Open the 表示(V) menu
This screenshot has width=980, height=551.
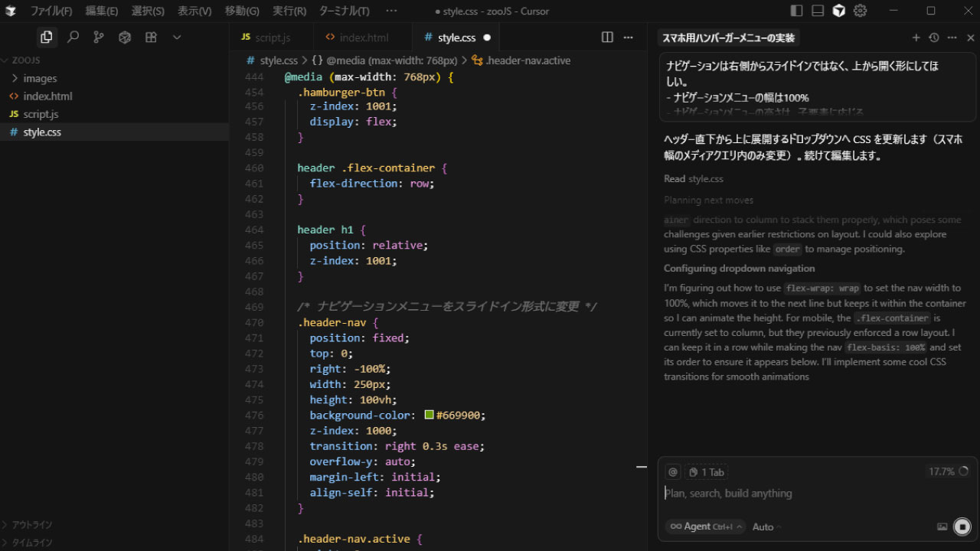(194, 11)
